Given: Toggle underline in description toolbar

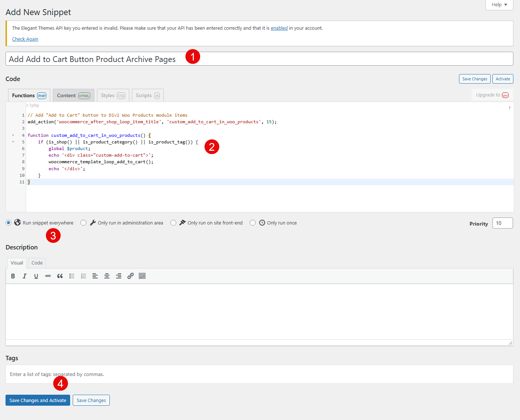Looking at the screenshot, I should [x=36, y=276].
